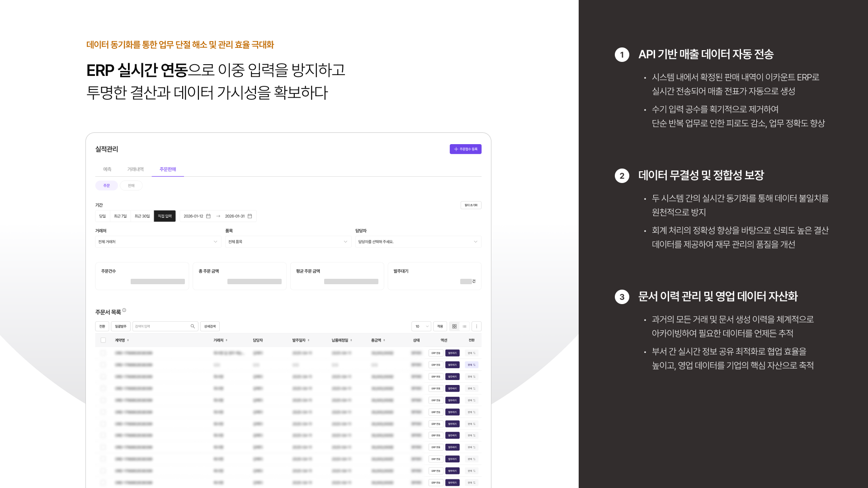
Task: Expand the 품목 dropdown
Action: 288,242
